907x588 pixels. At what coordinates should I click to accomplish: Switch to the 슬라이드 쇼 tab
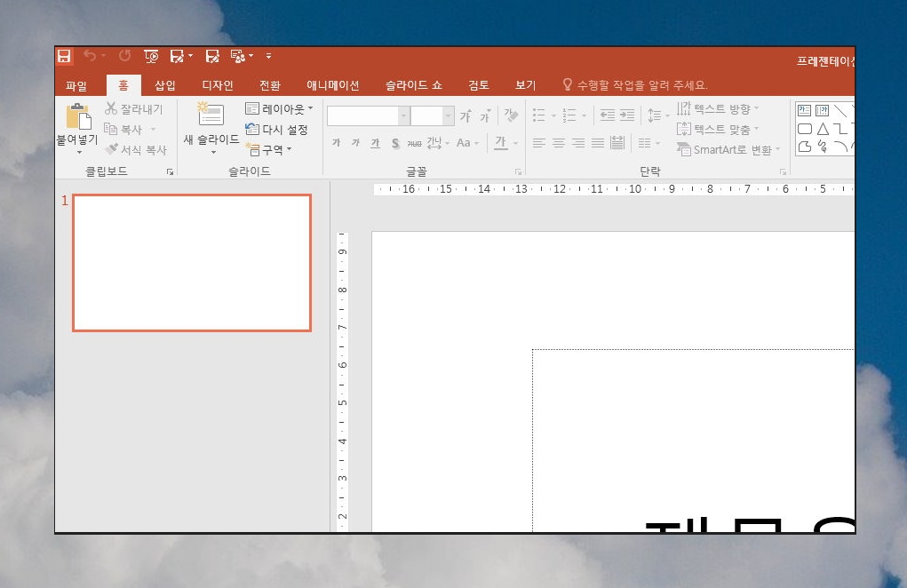[x=414, y=85]
